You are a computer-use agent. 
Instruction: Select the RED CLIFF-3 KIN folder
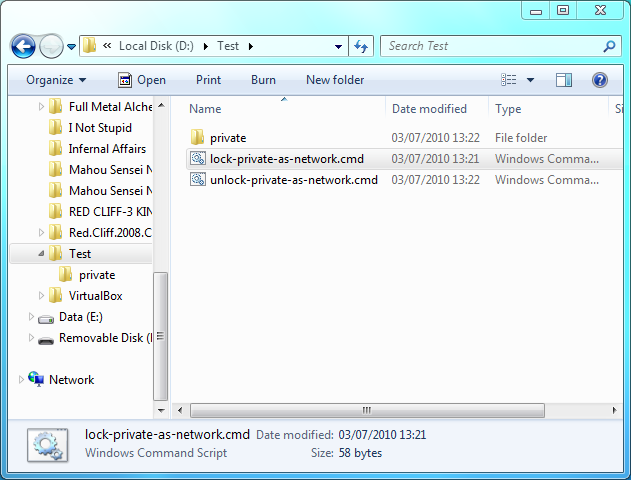click(x=110, y=211)
